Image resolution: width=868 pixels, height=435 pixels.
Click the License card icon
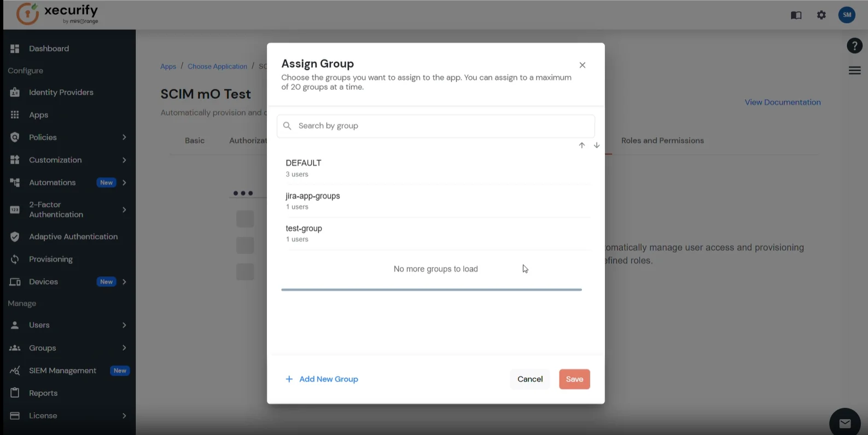click(15, 416)
